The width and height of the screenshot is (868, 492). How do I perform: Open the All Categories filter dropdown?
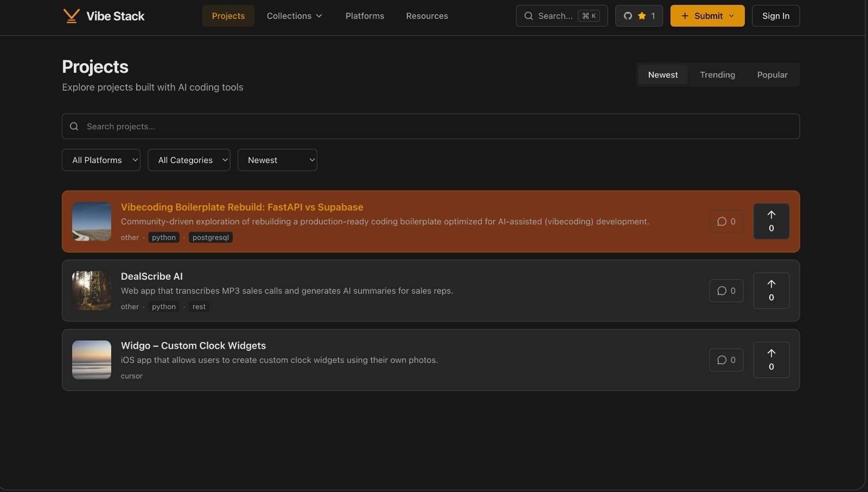189,160
